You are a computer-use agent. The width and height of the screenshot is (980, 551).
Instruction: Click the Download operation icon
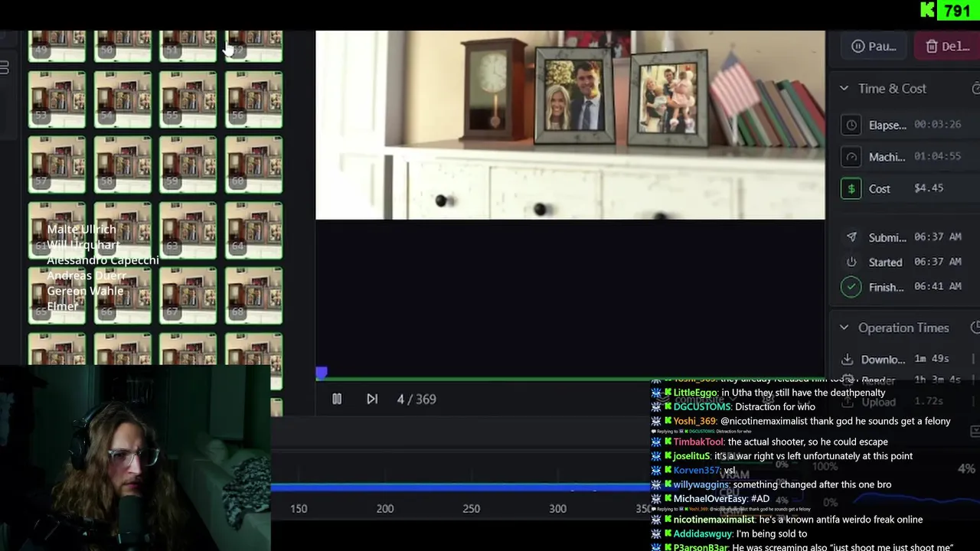pos(847,359)
